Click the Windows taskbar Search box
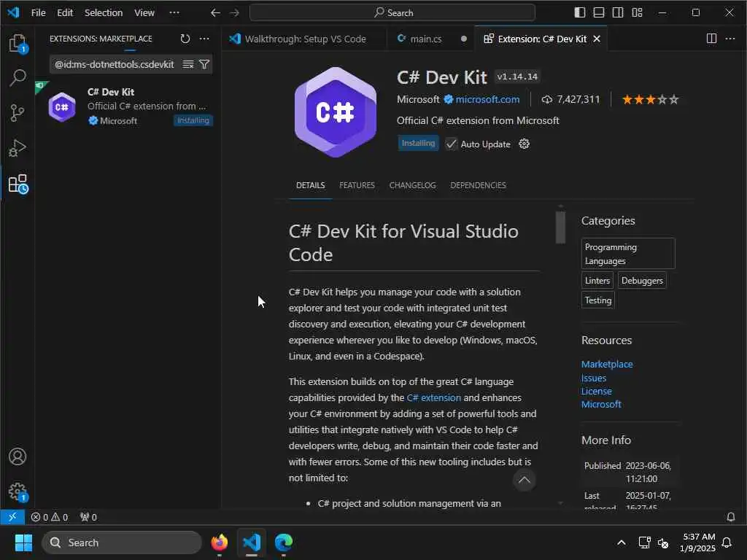This screenshot has width=747, height=560. [122, 542]
